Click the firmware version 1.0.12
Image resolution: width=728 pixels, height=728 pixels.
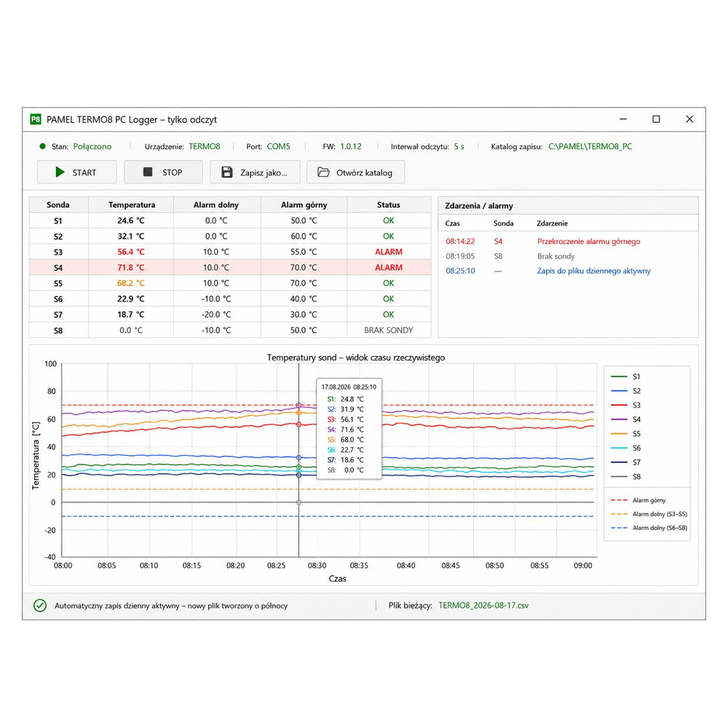[x=351, y=146]
